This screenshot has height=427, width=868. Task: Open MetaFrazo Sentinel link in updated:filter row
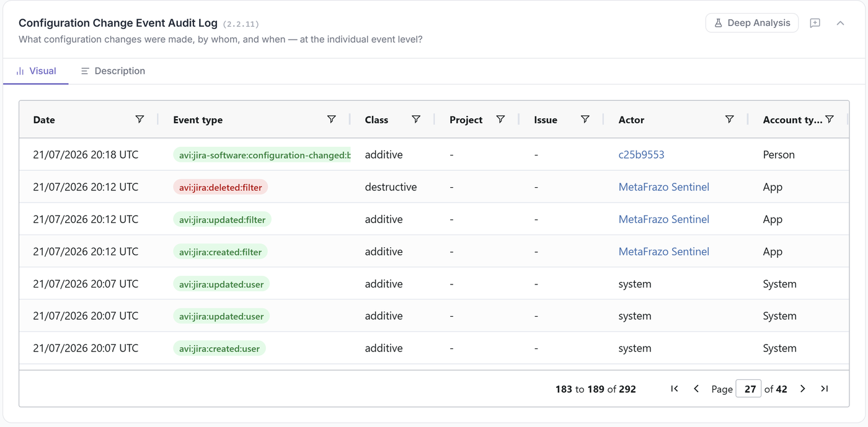coord(664,219)
